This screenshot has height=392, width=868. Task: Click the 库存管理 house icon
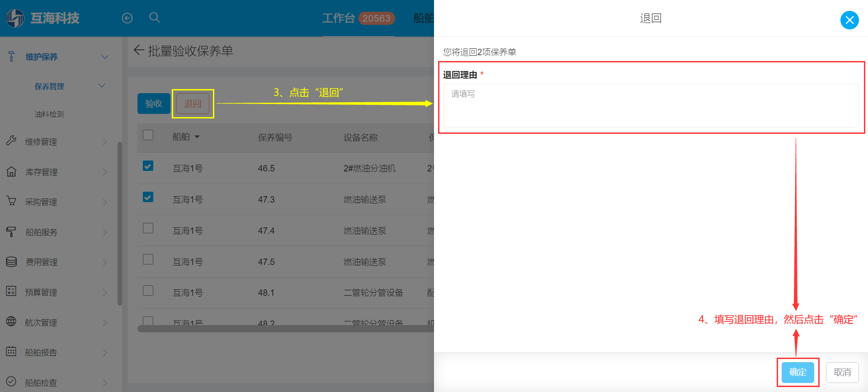[x=11, y=172]
